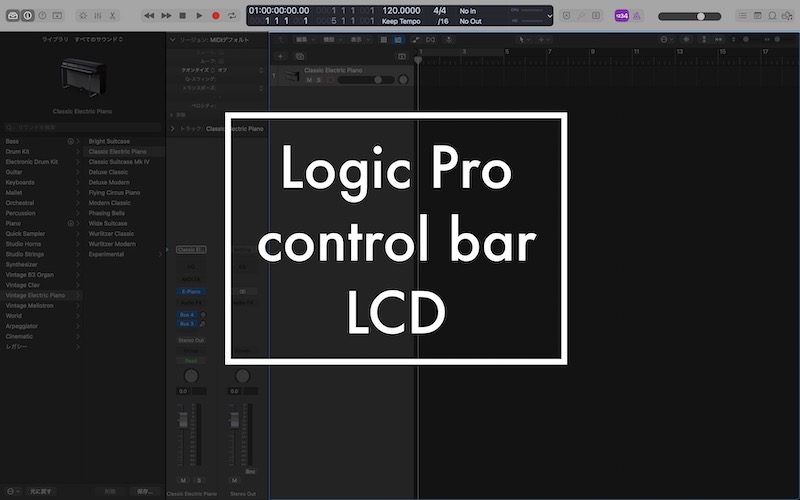The height and width of the screenshot is (500, 800).
Task: Click the track header pan knob
Action: [403, 80]
